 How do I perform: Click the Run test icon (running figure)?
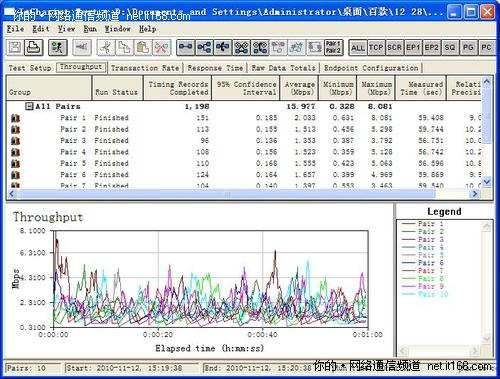coord(58,47)
